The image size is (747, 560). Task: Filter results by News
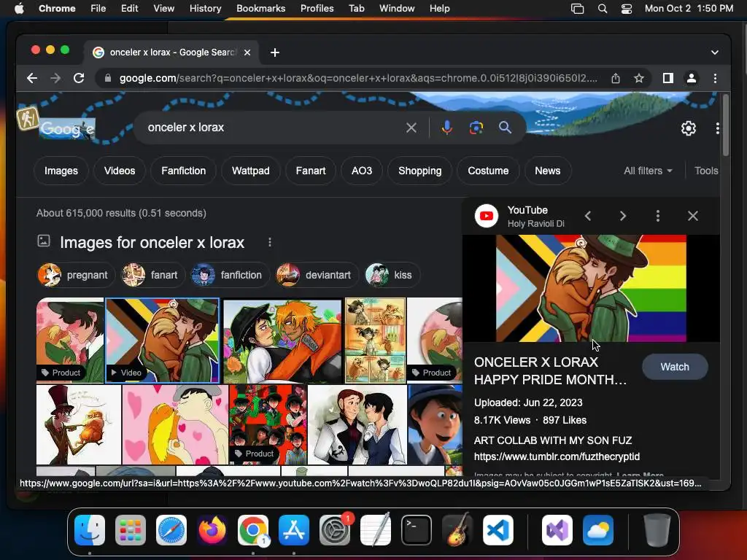(547, 171)
